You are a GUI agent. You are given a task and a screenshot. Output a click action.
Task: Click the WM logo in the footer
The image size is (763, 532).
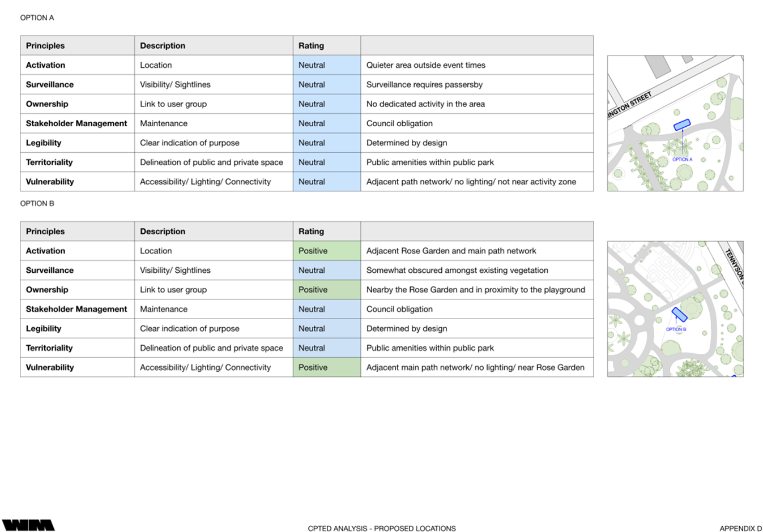click(x=28, y=525)
